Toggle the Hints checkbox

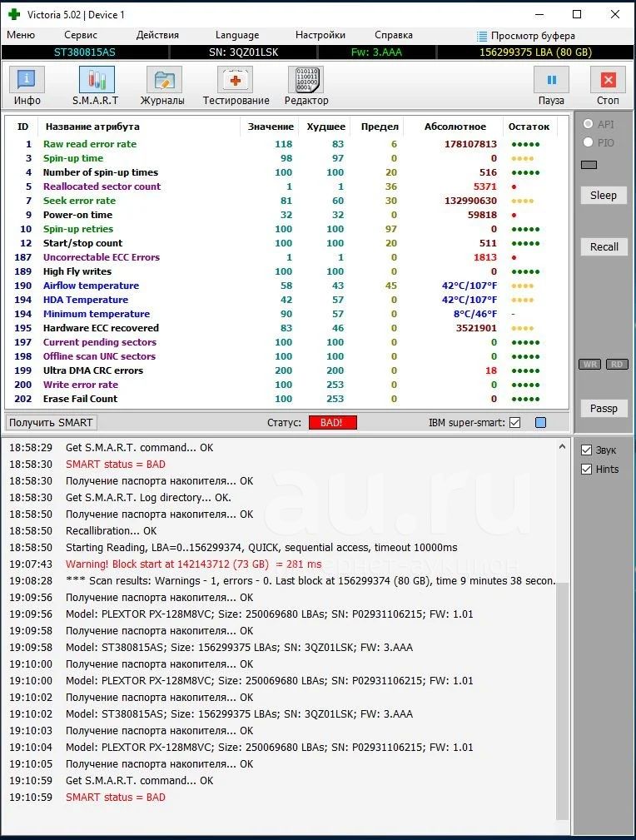click(587, 469)
